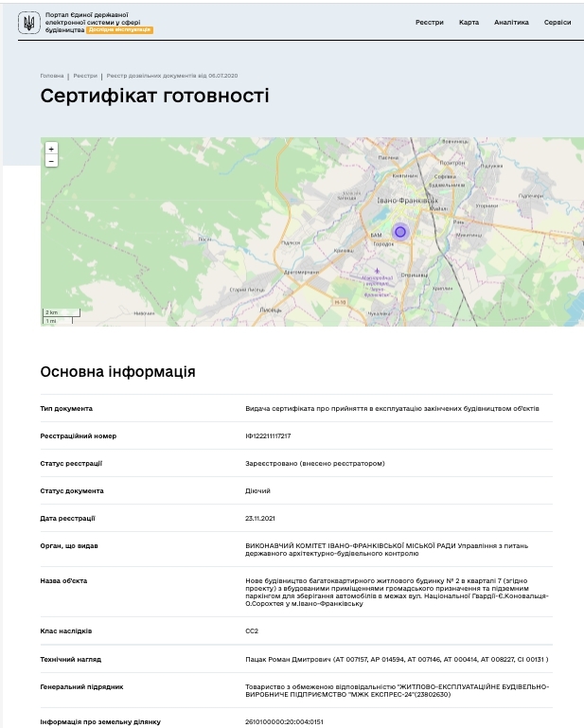Go to Головна breadcrumb link
Viewport: 584px width, 728px height.
click(52, 76)
